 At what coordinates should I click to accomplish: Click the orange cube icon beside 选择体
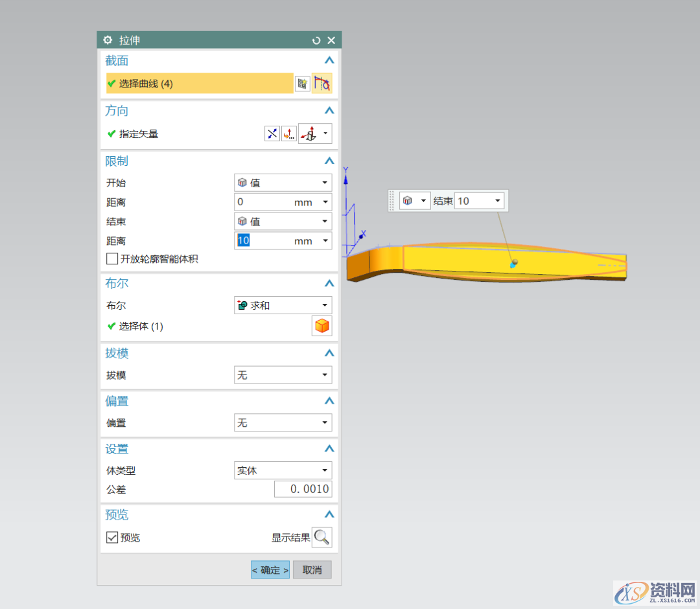(x=322, y=327)
